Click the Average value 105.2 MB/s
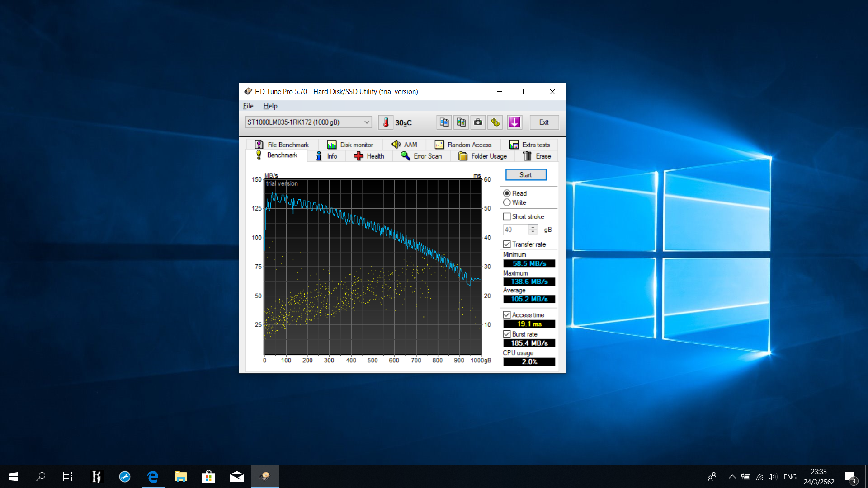Viewport: 868px width, 488px height. coord(529,299)
